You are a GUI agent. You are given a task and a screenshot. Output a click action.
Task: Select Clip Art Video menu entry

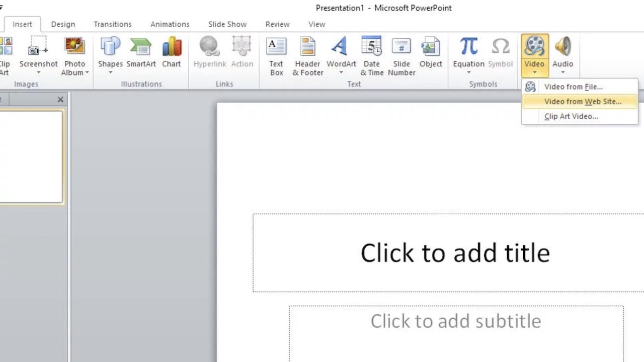coord(580,116)
